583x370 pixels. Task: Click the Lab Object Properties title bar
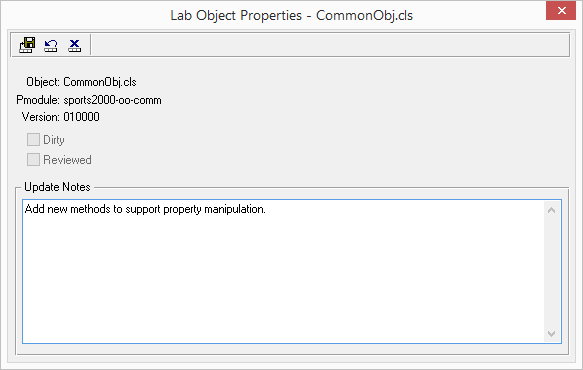(x=292, y=15)
